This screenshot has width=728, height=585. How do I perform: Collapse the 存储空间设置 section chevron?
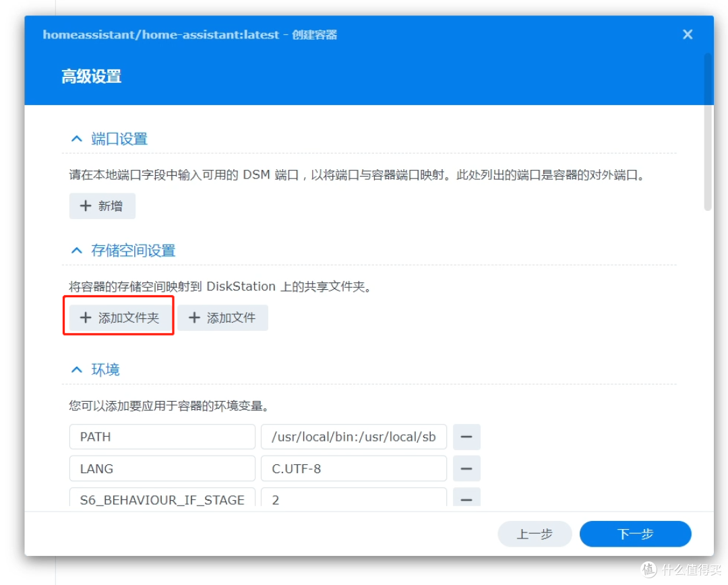tap(76, 251)
